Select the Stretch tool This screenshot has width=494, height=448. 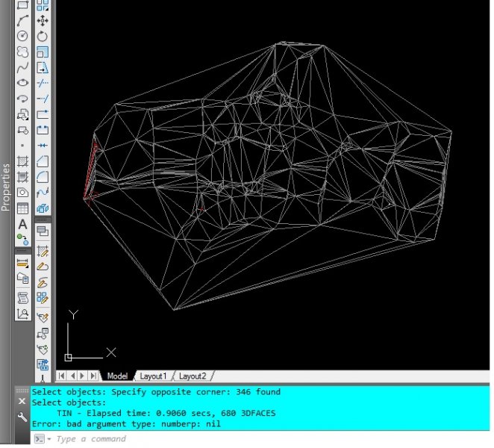(x=43, y=67)
